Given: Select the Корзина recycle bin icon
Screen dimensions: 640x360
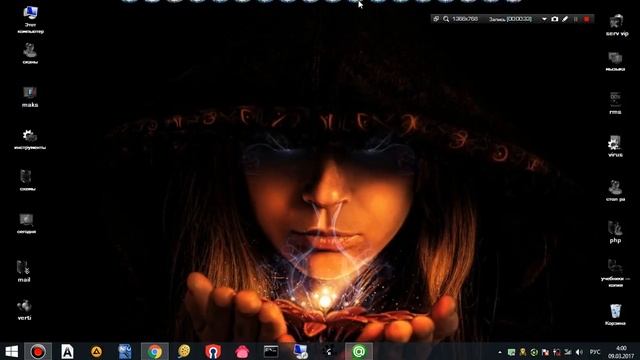Looking at the screenshot, I should [615, 314].
